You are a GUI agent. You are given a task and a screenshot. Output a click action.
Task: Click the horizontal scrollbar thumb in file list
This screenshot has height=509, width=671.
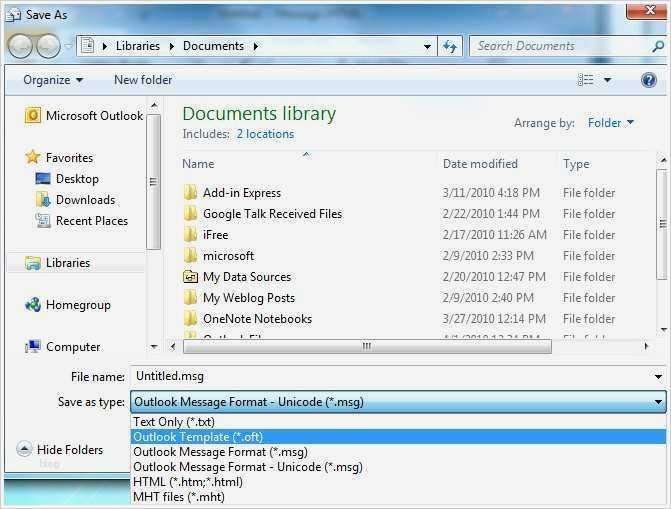click(x=367, y=346)
